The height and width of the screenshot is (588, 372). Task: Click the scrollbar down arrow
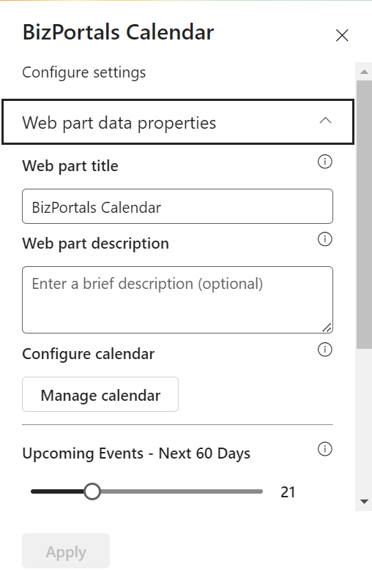pos(364,502)
